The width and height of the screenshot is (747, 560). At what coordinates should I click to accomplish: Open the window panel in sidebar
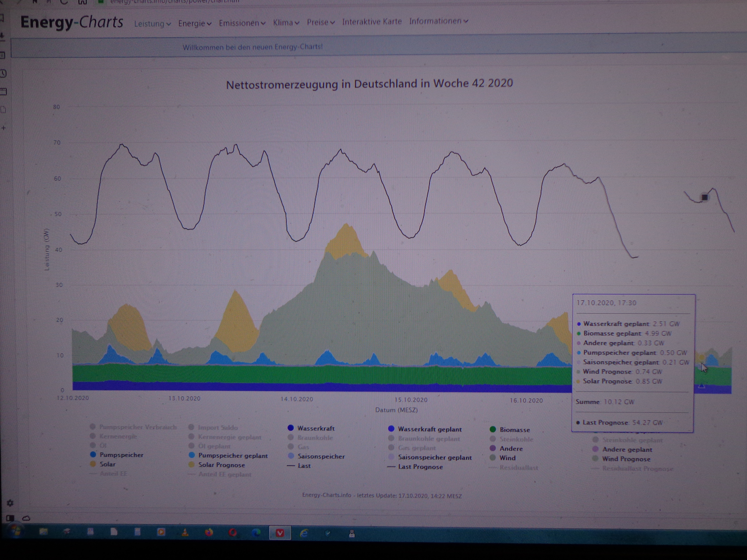(3, 92)
